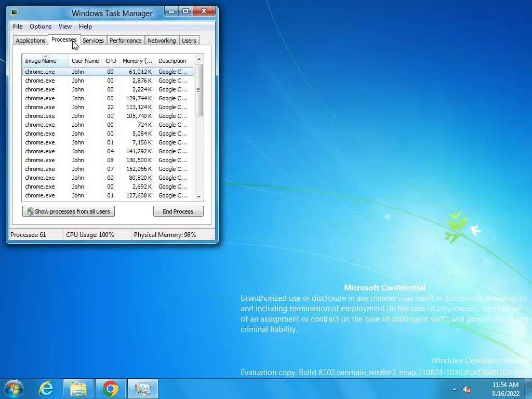Select chrome.exe row using 105,740 K
This screenshot has height=399, width=532.
coord(108,116)
